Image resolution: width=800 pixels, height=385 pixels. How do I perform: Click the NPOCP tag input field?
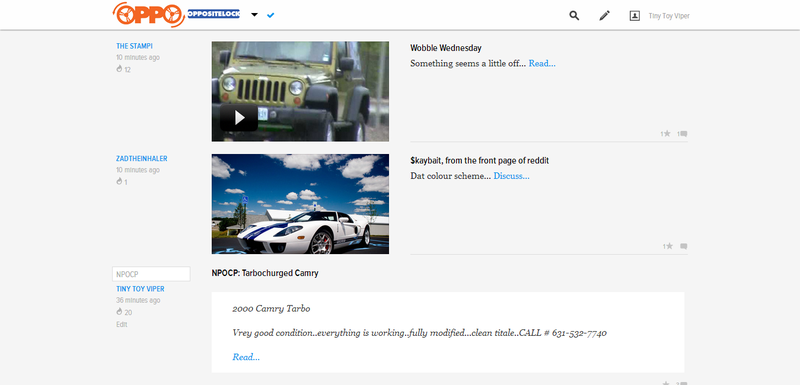[x=151, y=274]
